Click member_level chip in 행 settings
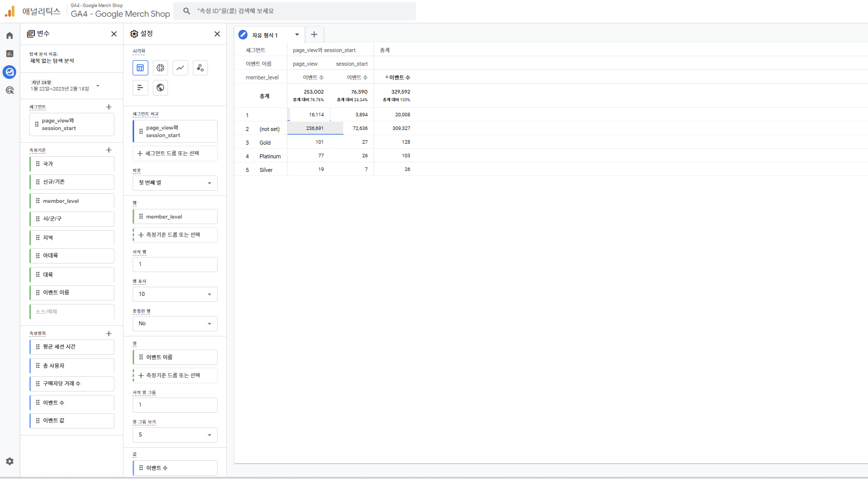 (x=175, y=216)
